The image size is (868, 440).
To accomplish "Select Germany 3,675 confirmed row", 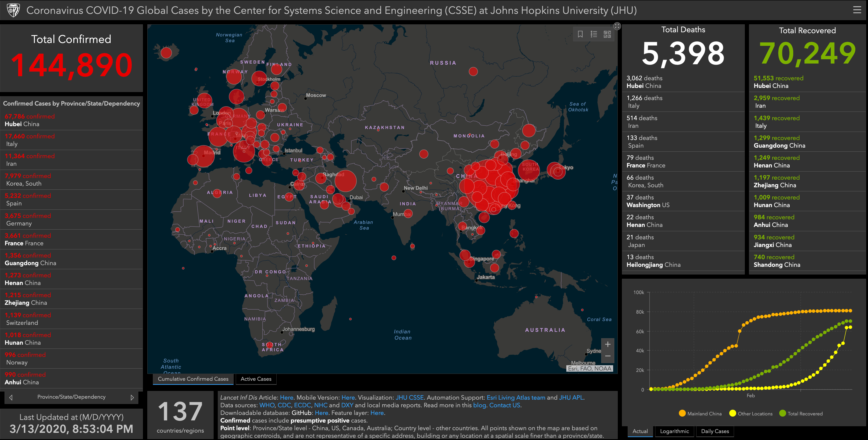I will click(x=71, y=220).
